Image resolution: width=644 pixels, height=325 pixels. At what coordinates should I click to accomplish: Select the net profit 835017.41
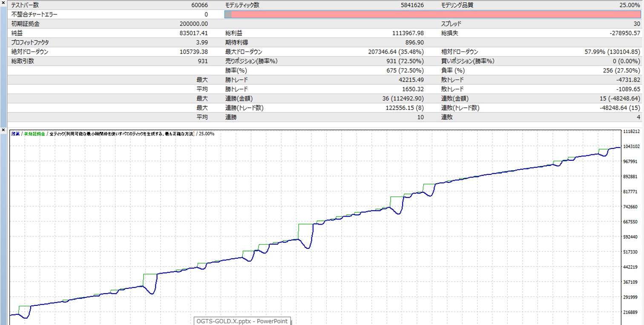point(194,33)
